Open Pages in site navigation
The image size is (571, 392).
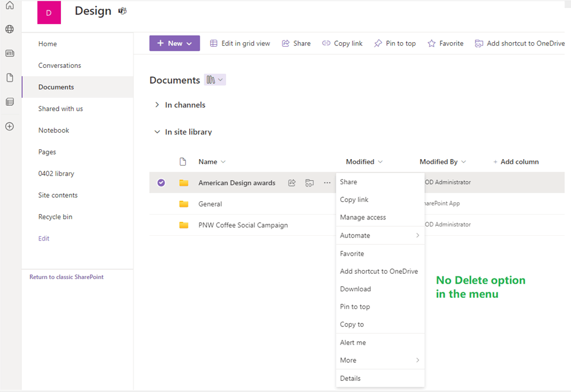point(47,152)
